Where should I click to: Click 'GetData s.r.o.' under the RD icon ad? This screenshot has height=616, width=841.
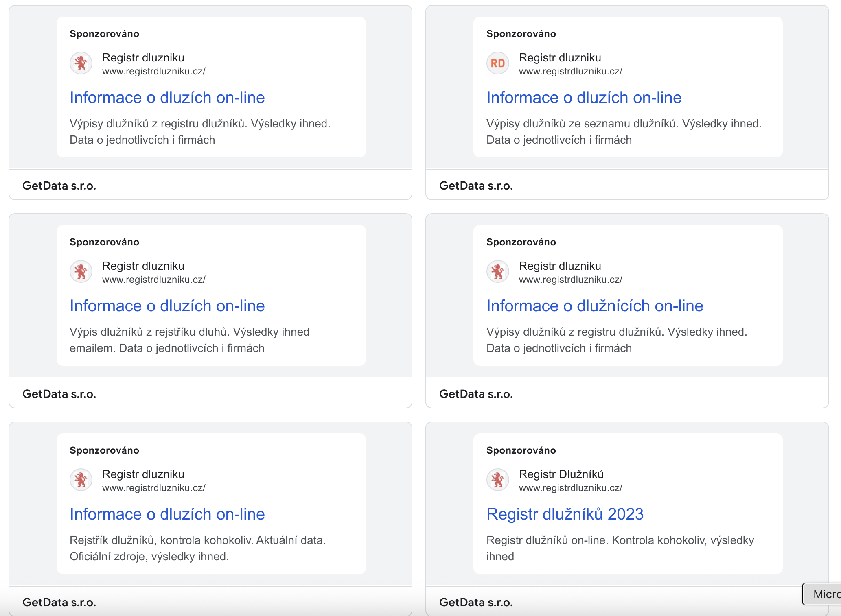(x=476, y=186)
